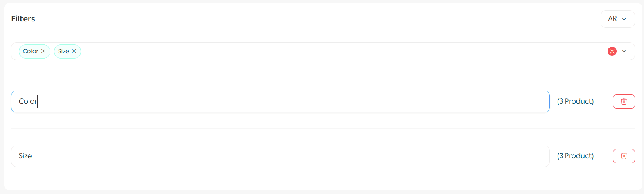
Task: Remove the Size tag with its X
Action: pos(74,51)
